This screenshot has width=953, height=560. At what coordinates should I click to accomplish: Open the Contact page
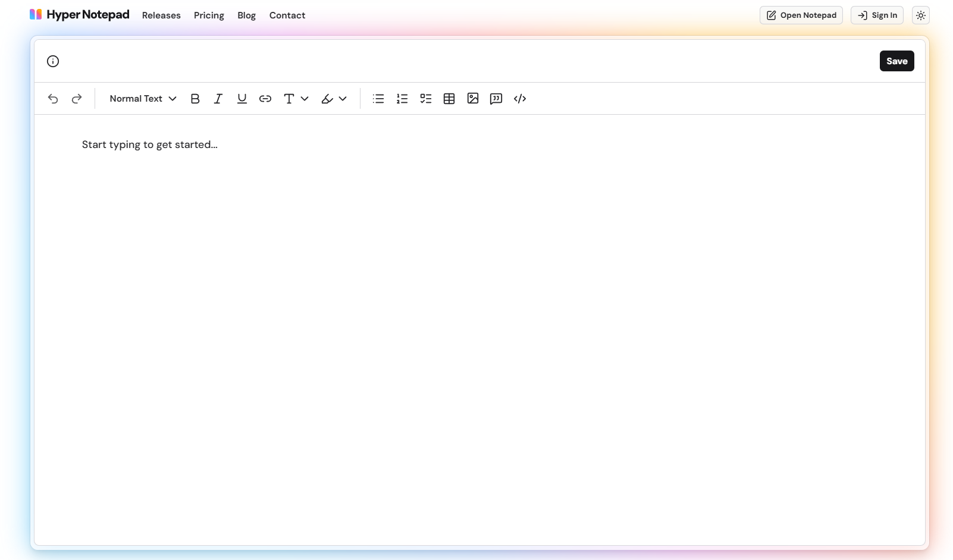tap(287, 15)
